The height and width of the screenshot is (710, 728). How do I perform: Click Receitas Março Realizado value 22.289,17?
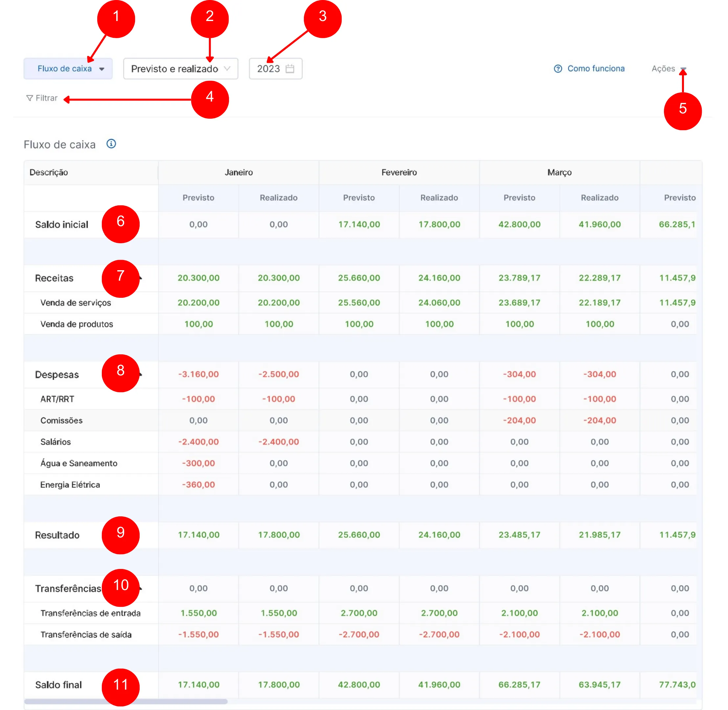600,278
